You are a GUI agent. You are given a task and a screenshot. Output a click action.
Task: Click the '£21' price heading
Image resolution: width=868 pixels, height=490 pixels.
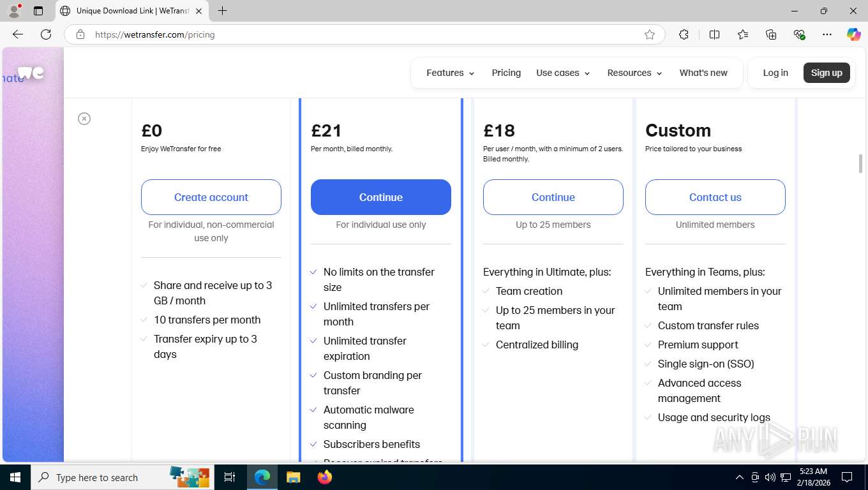pos(327,130)
